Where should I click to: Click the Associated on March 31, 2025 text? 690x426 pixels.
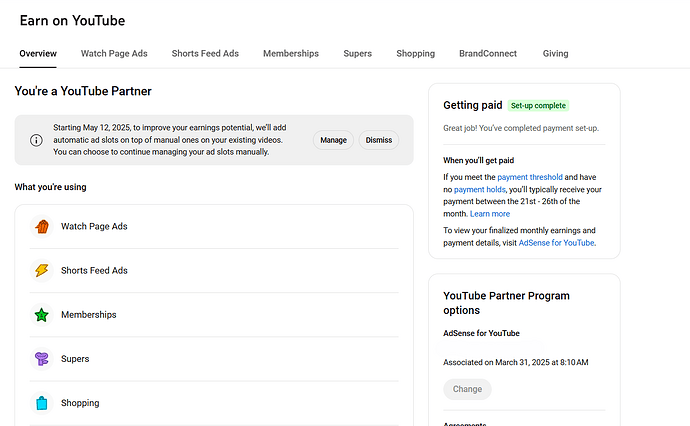tap(516, 363)
